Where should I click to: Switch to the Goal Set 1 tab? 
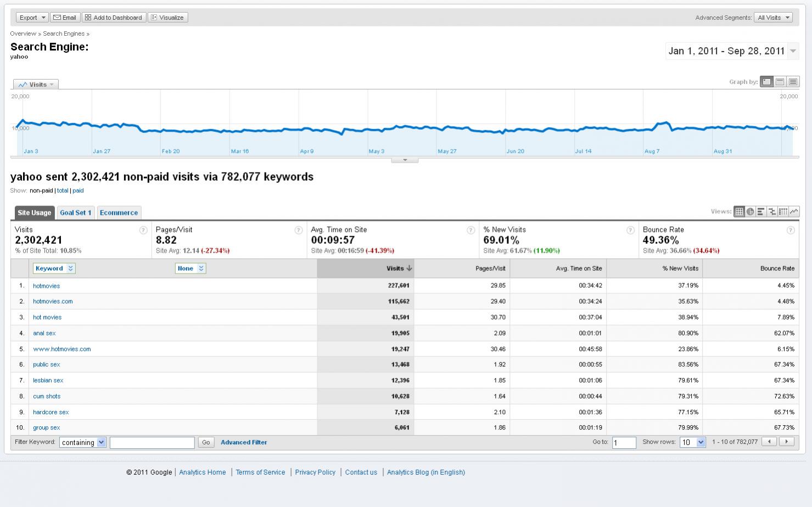(76, 213)
